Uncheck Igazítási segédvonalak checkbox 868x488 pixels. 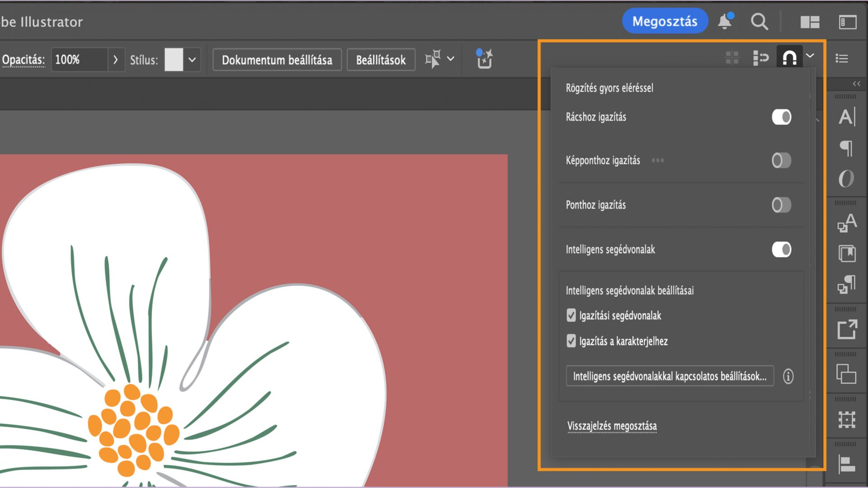coord(571,315)
